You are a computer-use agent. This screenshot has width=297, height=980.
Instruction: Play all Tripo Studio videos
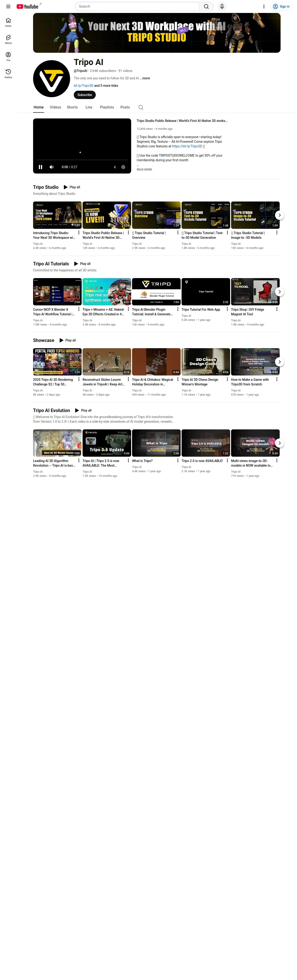(x=72, y=187)
